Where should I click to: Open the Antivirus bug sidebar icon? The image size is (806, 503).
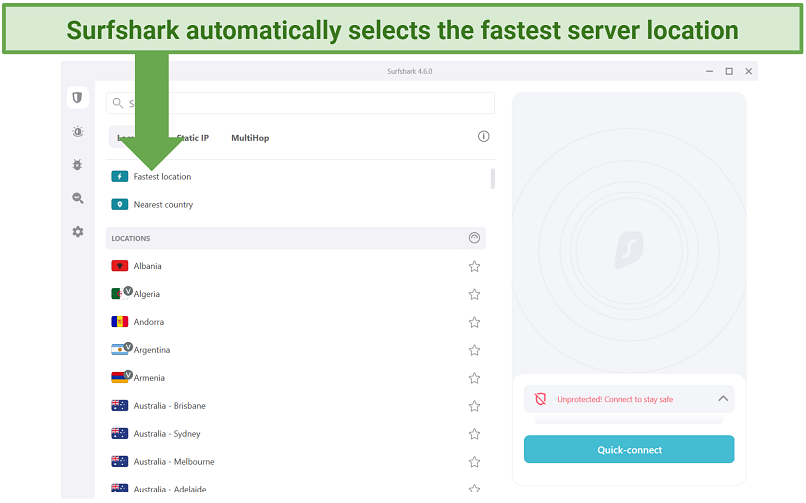(78, 165)
